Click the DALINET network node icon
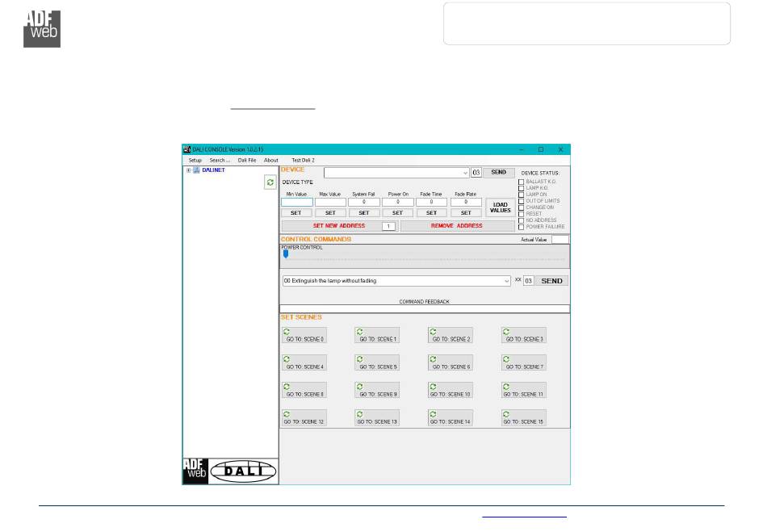The image size is (767, 532). 196,170
